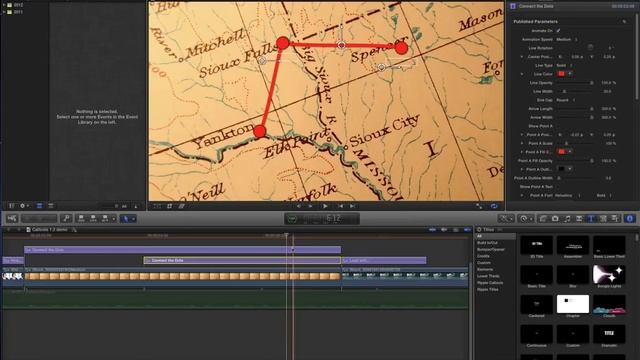Toggle timeline snapping icon at top right
The width and height of the screenshot is (640, 360).
pos(467,230)
